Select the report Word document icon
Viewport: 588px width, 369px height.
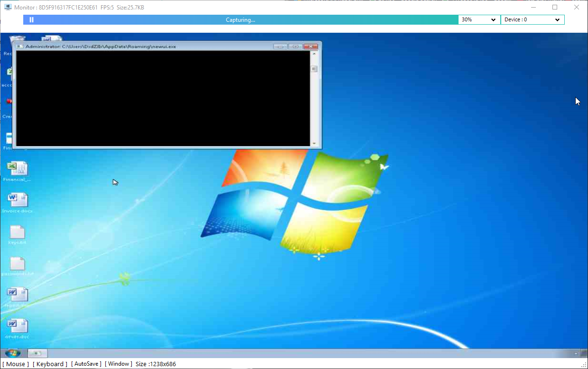click(x=17, y=297)
